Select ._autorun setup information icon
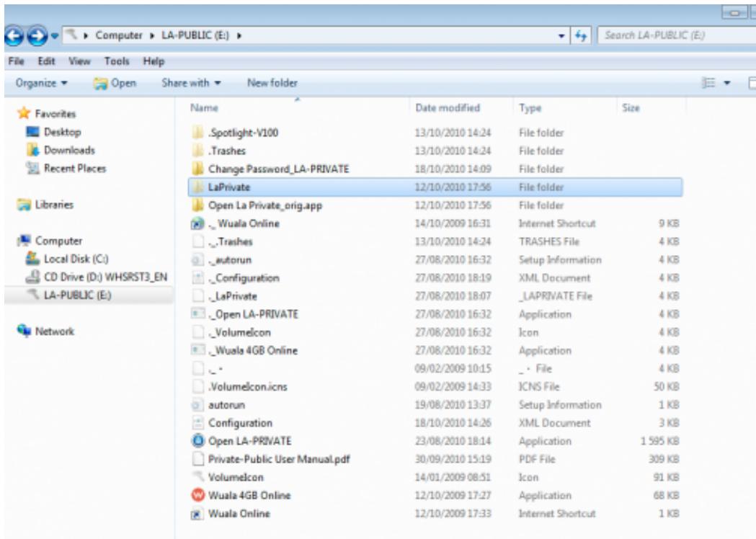The height and width of the screenshot is (539, 756). (x=197, y=260)
